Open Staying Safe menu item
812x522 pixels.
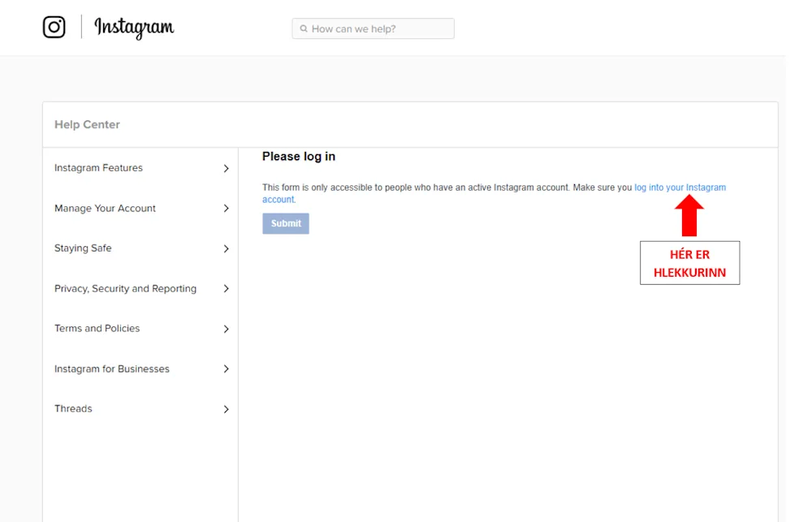[83, 248]
